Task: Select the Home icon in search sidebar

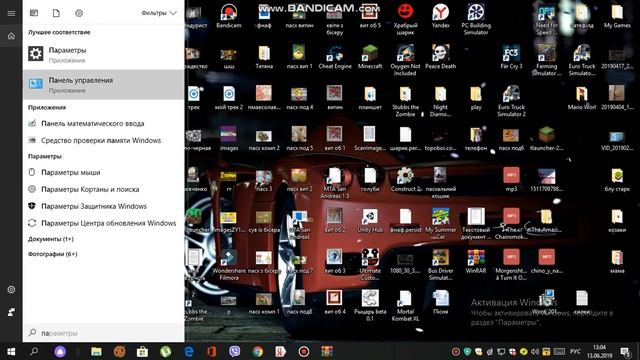Action: [11, 36]
